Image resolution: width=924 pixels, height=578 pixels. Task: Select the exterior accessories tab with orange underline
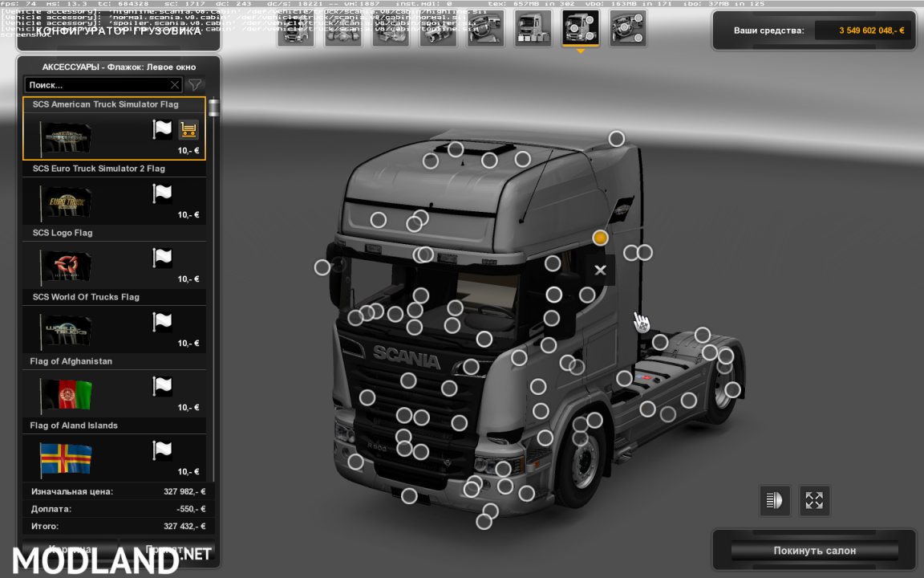click(581, 28)
